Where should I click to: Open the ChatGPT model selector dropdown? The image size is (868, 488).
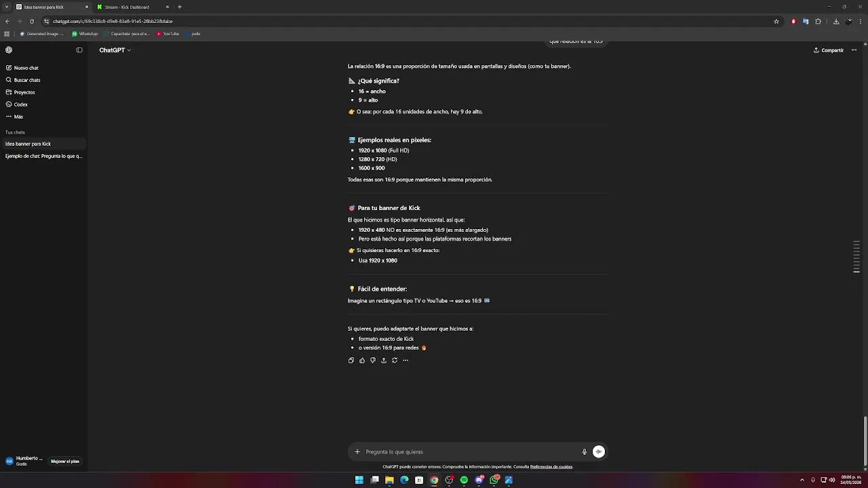[115, 50]
